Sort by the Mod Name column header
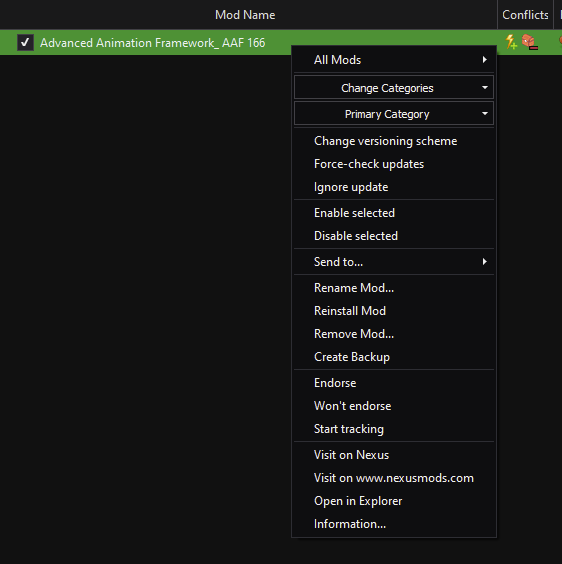562x564 pixels. [x=245, y=15]
